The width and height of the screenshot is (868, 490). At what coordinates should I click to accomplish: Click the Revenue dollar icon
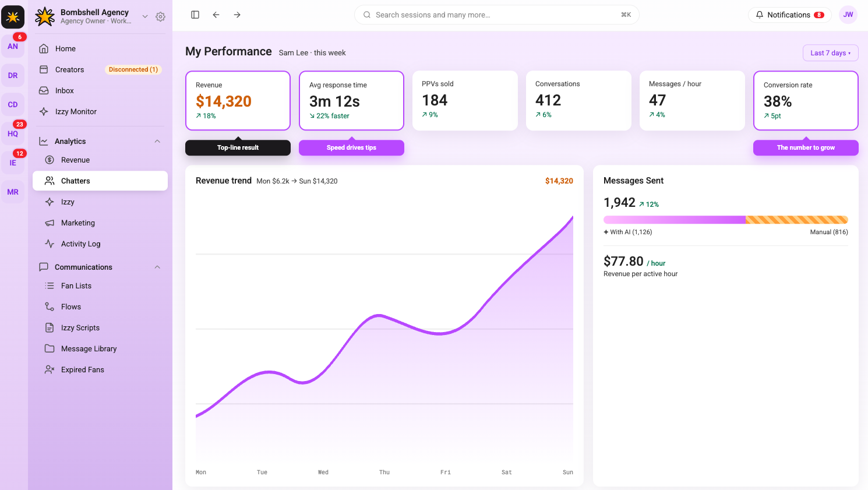[x=50, y=160]
